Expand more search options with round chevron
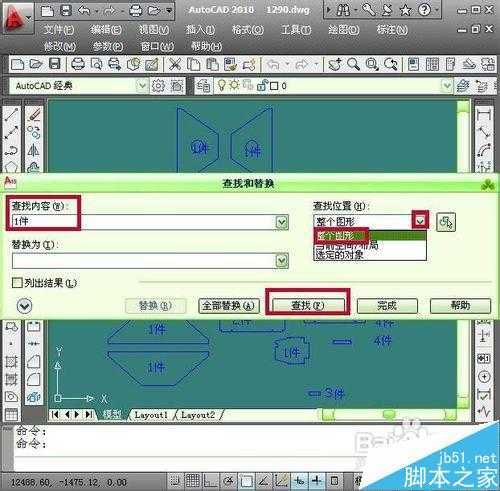This screenshot has width=500, height=491. click(25, 306)
